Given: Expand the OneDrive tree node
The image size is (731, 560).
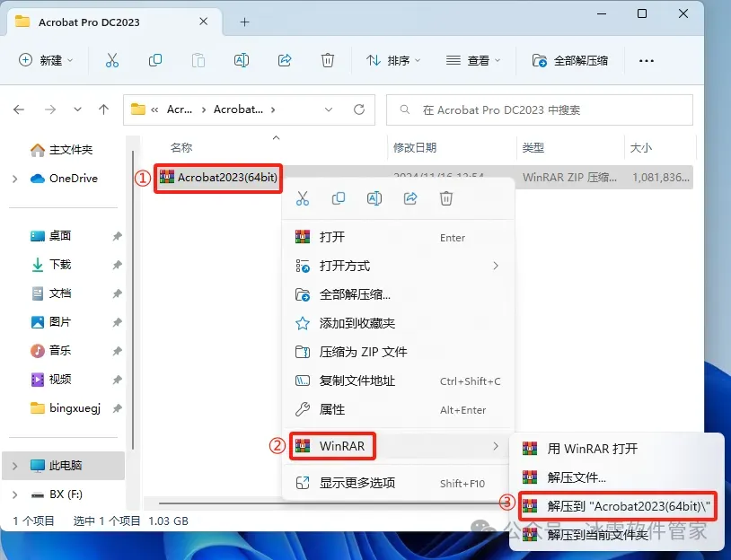Looking at the screenshot, I should (x=15, y=179).
